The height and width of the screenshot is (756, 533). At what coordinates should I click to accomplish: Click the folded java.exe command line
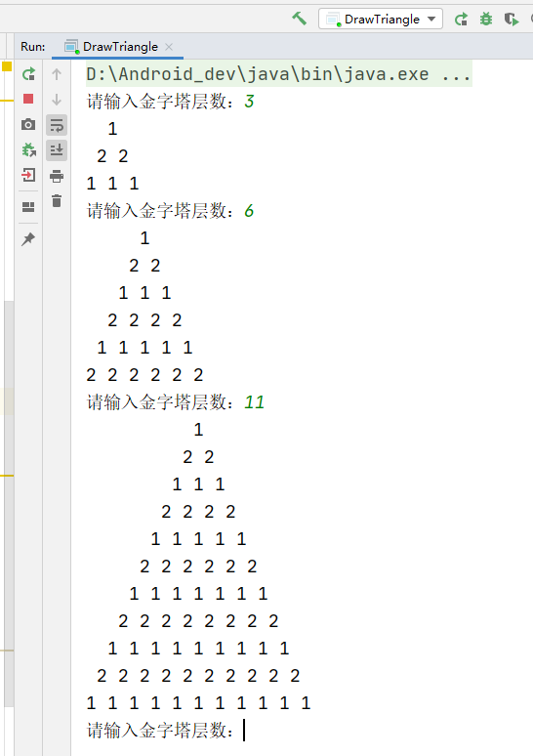pyautogui.click(x=279, y=74)
